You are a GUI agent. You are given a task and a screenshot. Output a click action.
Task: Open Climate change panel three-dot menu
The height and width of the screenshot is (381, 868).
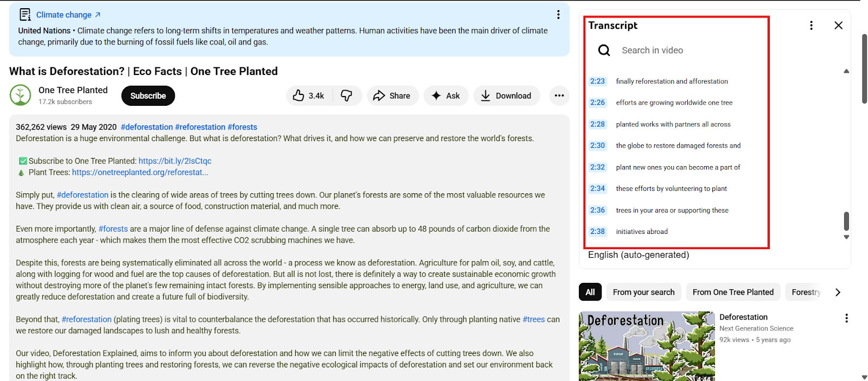pos(558,15)
